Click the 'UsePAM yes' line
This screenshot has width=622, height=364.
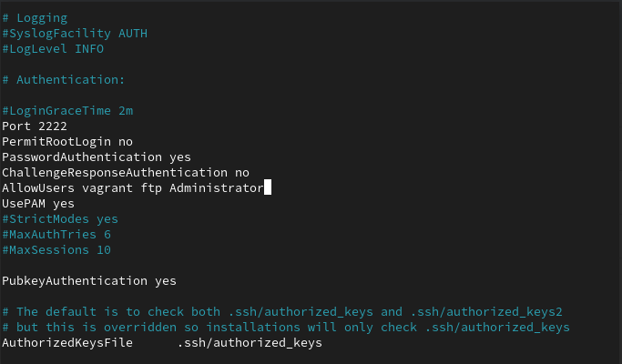38,204
